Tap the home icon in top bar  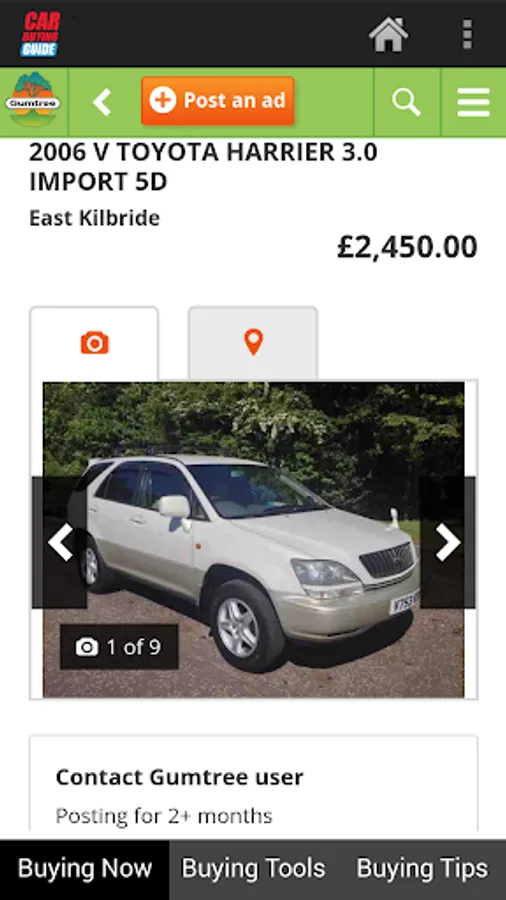coord(388,34)
